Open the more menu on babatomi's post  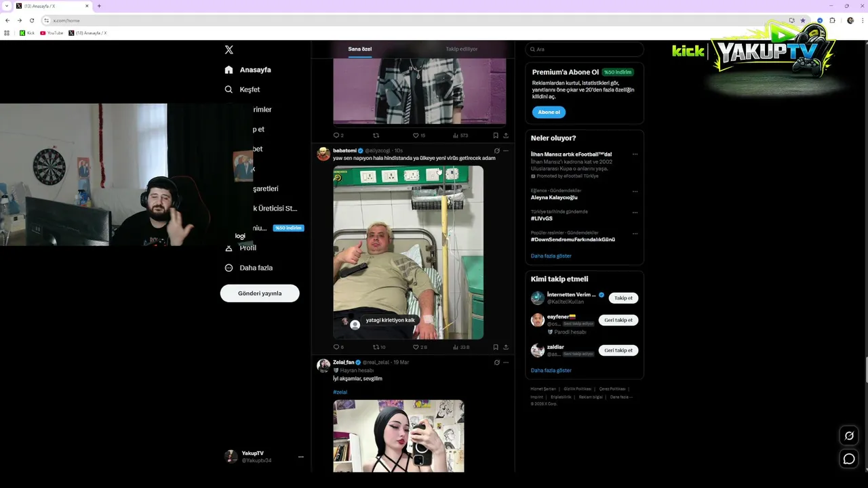(x=506, y=150)
